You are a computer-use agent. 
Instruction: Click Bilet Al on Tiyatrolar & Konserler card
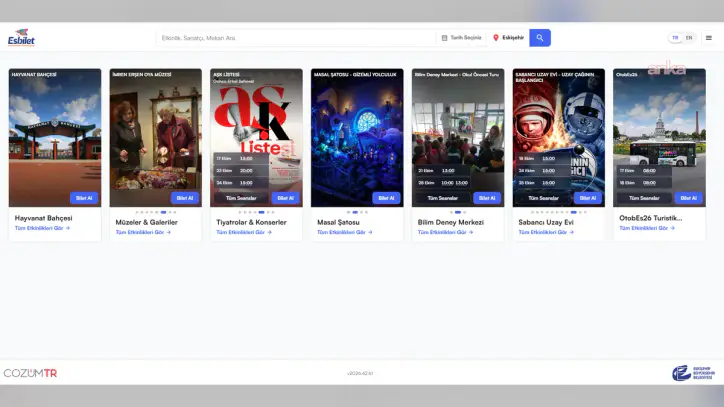285,198
